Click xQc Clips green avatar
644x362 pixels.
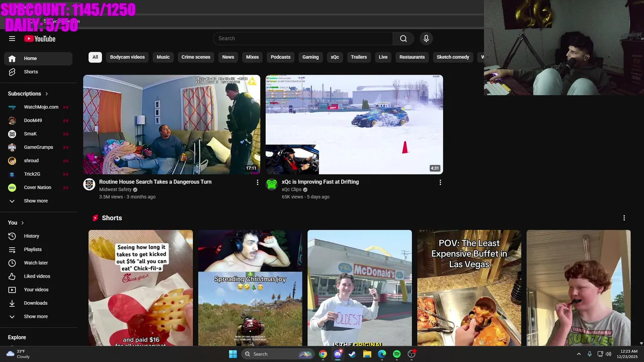(x=272, y=185)
